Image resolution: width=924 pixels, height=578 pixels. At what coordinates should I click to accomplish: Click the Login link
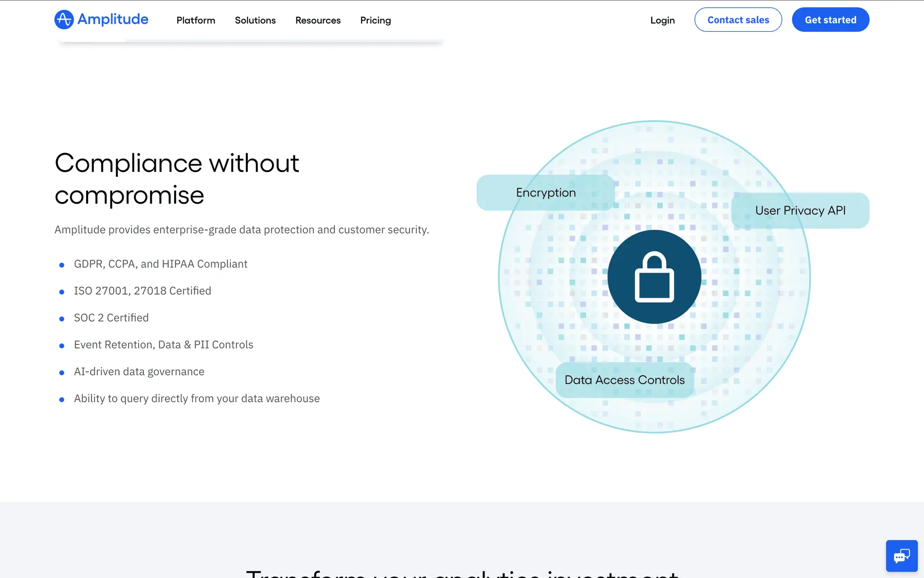(662, 20)
